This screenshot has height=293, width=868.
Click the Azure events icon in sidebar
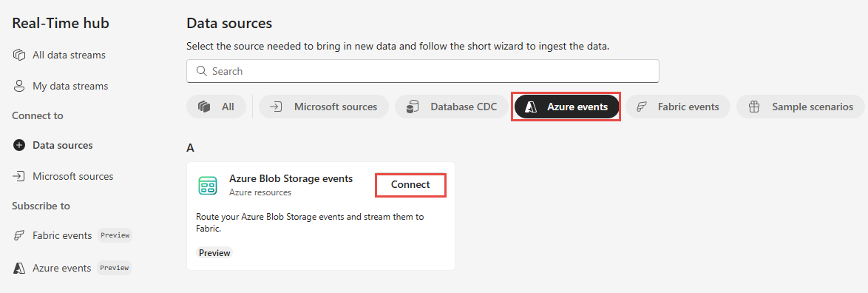point(19,268)
